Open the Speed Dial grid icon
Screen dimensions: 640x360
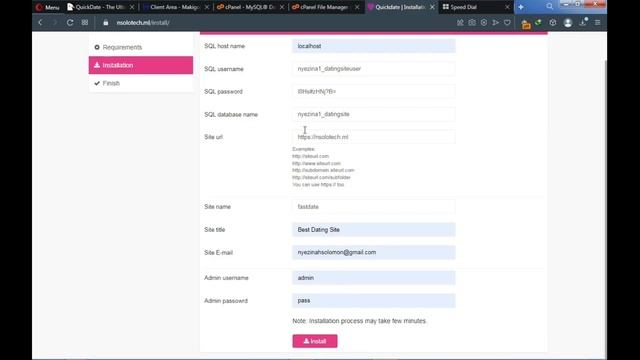pos(85,22)
